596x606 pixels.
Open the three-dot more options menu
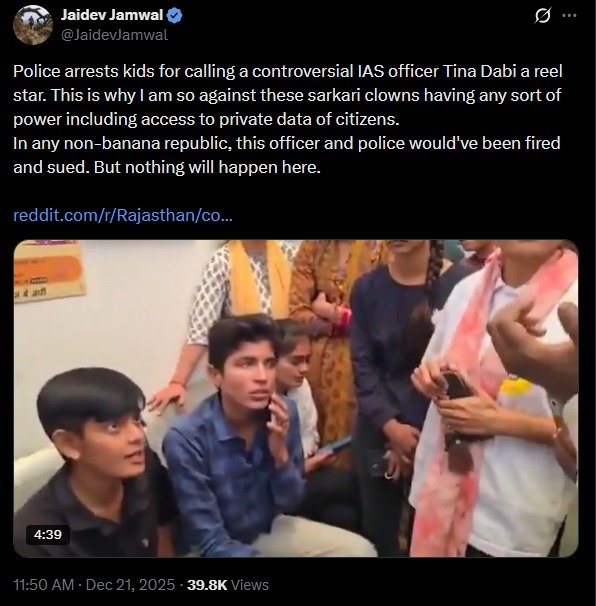click(x=569, y=15)
